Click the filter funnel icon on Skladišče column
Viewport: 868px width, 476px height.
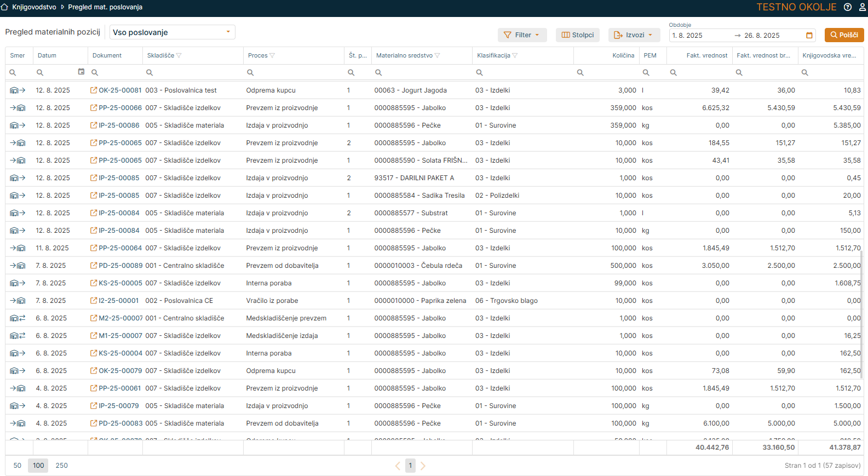point(179,56)
